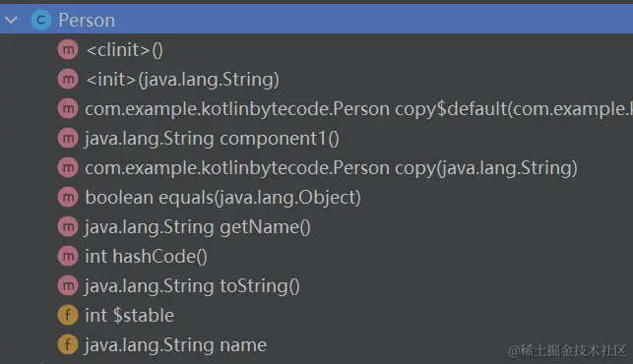
Task: Select the copy(java.lang.String) method
Action: pos(331,168)
